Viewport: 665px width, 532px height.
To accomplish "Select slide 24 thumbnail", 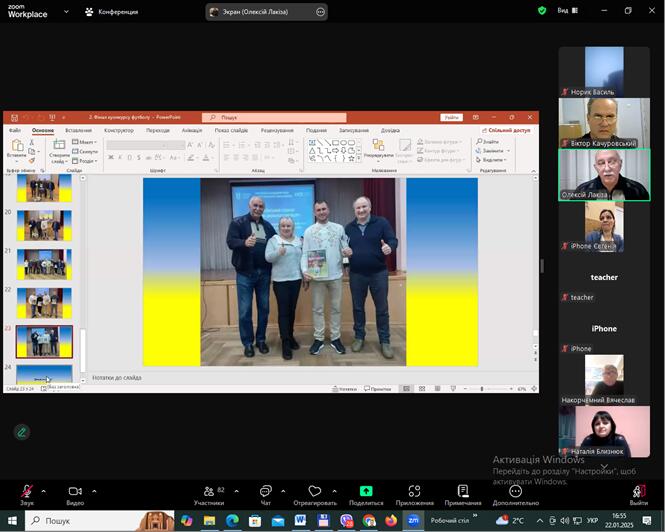I will [x=44, y=374].
